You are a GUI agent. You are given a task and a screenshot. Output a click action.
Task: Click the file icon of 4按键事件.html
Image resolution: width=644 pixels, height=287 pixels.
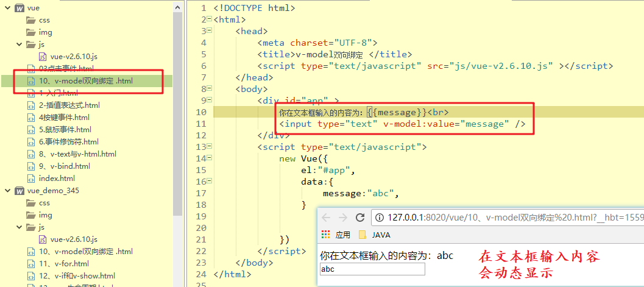(31, 118)
